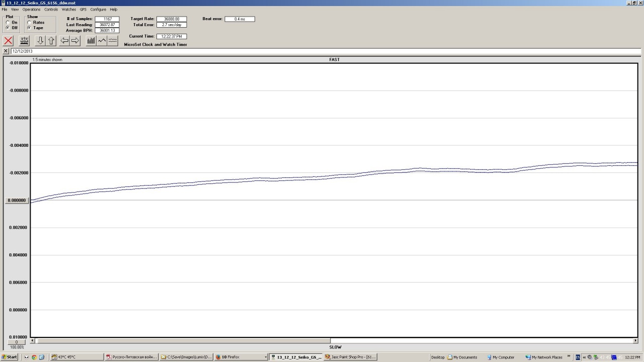Click the left arrow toolbar button

pos(64,41)
